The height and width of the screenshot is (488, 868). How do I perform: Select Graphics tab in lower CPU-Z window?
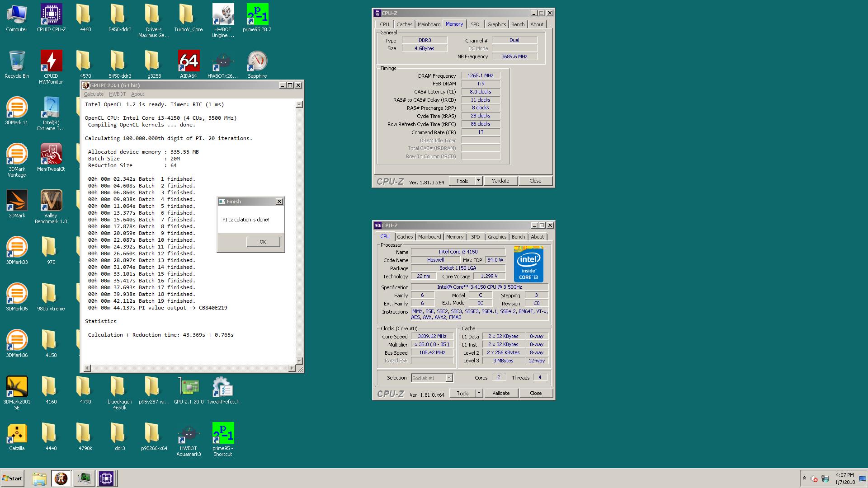pos(497,237)
